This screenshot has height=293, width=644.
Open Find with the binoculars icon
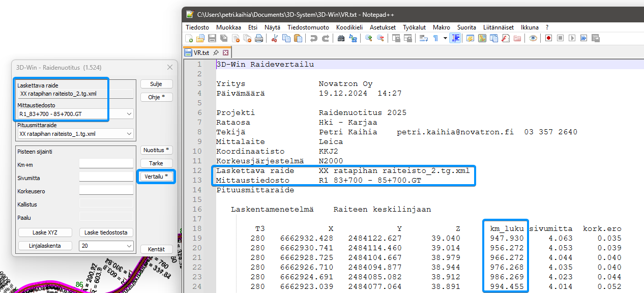[x=341, y=38]
